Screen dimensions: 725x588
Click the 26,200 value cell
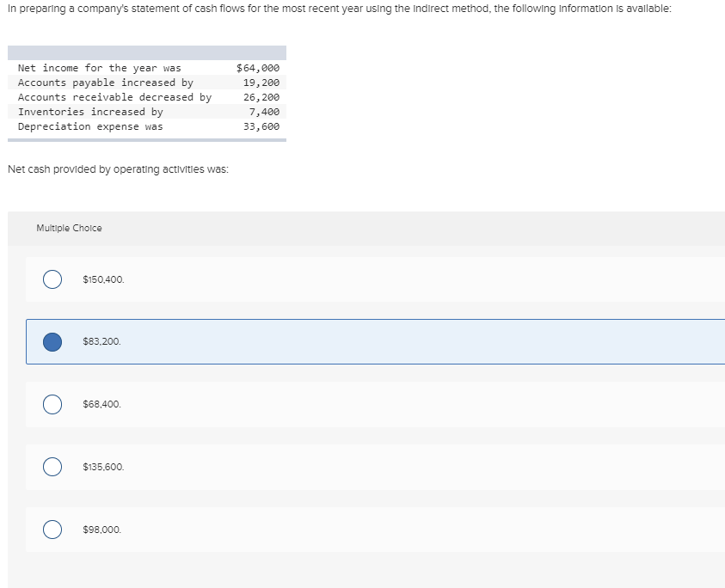point(261,97)
